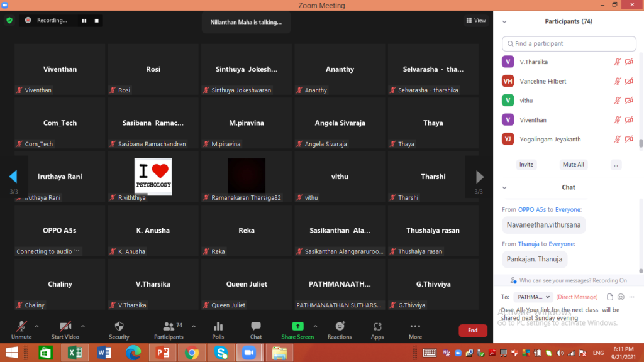The height and width of the screenshot is (362, 644).
Task: Click the Invite button
Action: pos(526,165)
